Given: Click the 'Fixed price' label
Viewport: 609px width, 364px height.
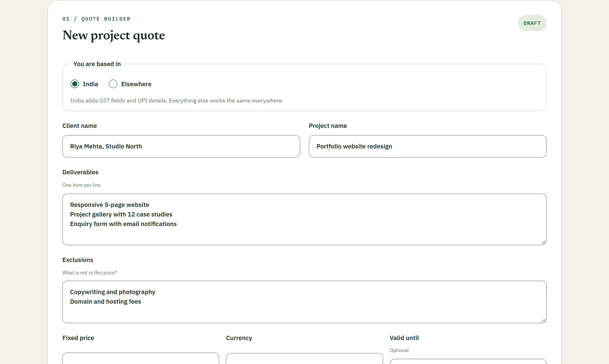Looking at the screenshot, I should (78, 338).
